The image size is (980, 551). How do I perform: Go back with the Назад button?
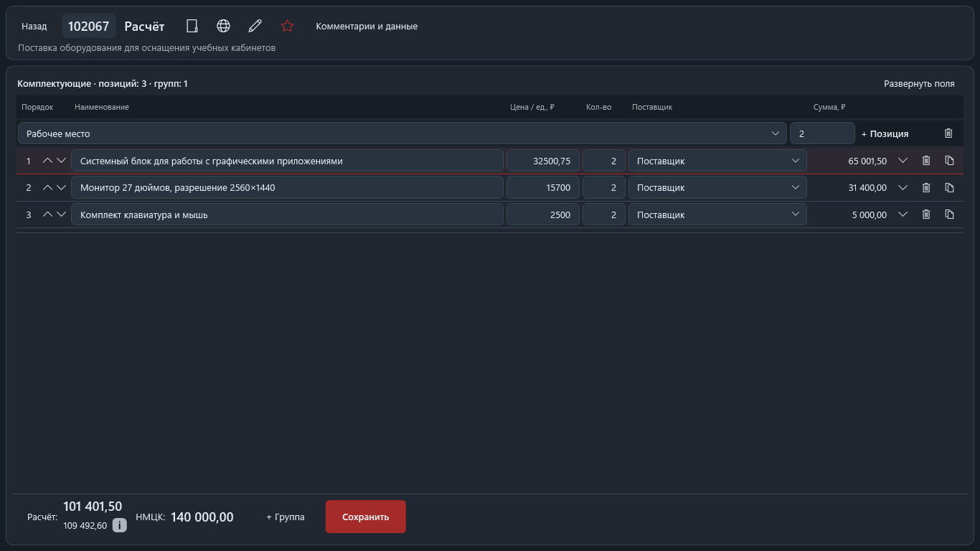pyautogui.click(x=34, y=26)
